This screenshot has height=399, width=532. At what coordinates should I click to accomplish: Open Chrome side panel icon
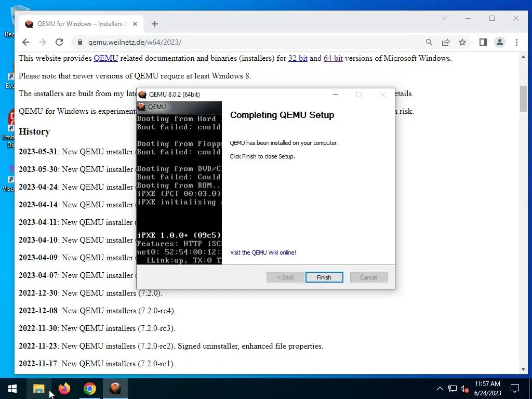tap(483, 42)
